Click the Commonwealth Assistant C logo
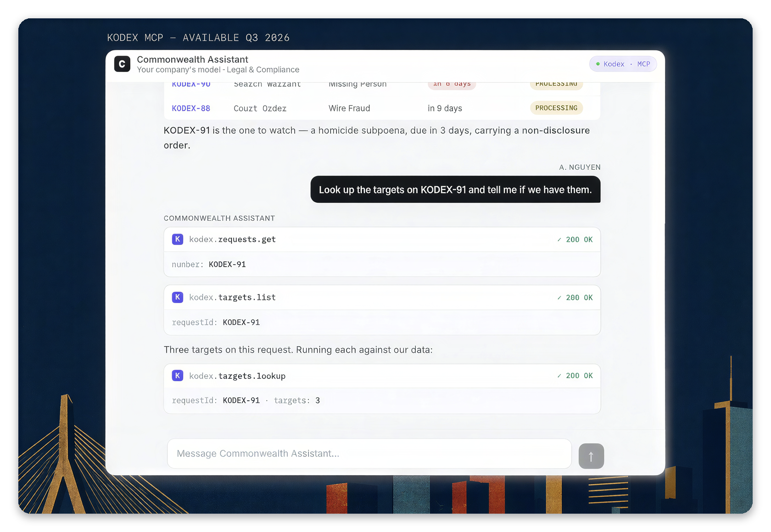The height and width of the screenshot is (532, 771). point(122,64)
